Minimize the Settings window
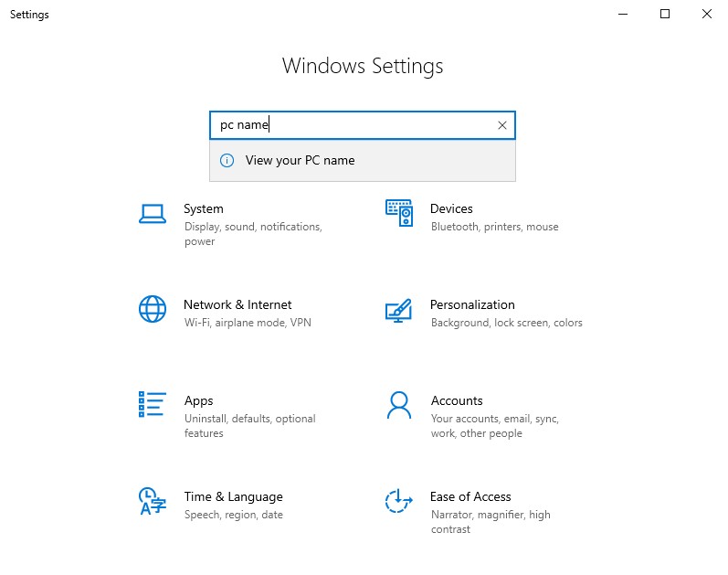The image size is (728, 575). click(x=623, y=14)
